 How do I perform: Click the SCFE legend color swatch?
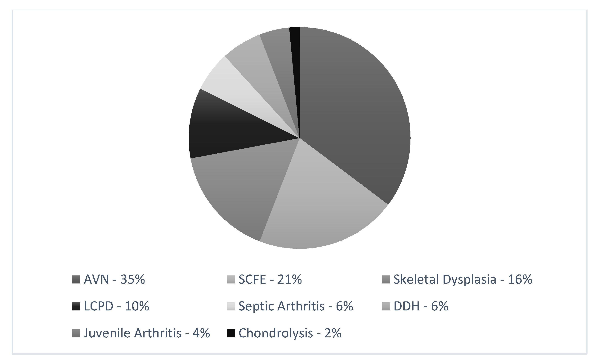pyautogui.click(x=231, y=279)
